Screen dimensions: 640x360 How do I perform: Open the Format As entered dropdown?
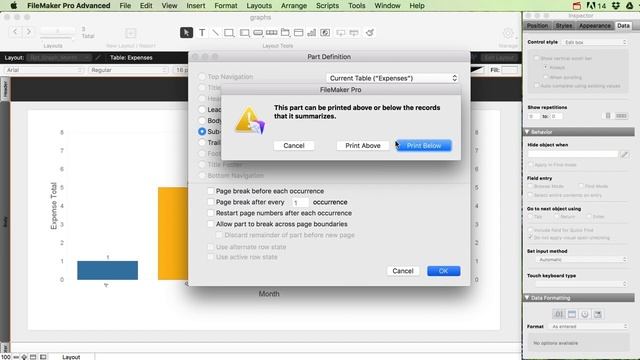coord(589,327)
